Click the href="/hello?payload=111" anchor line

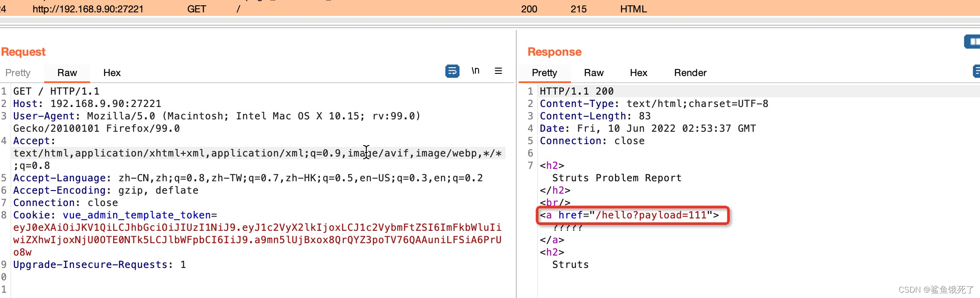pyautogui.click(x=629, y=215)
